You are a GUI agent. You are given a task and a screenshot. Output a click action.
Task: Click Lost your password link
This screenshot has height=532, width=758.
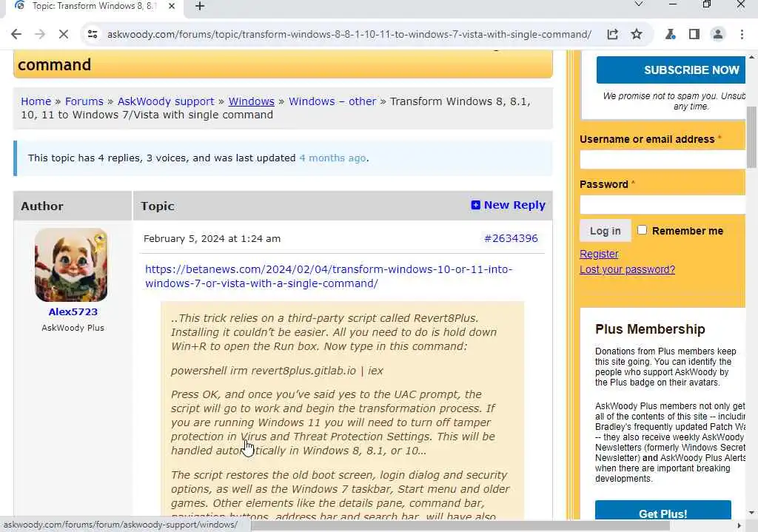tap(627, 269)
